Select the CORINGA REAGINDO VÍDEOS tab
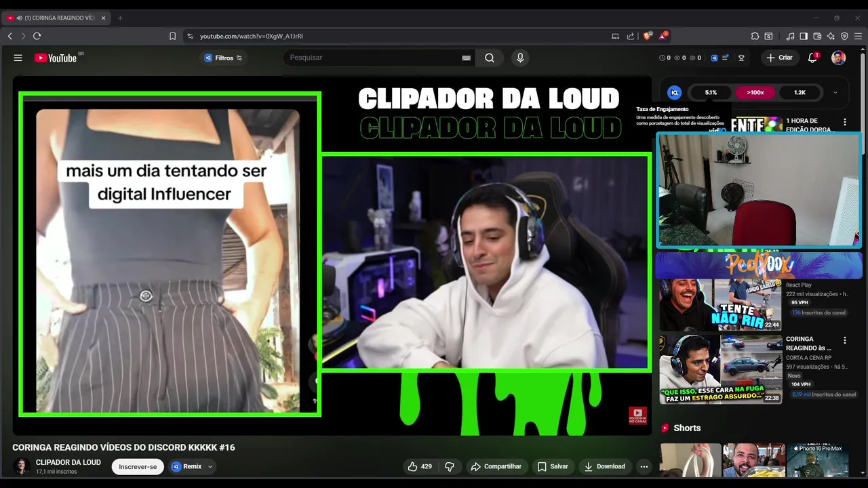Screen dimensions: 868x488 pyautogui.click(x=56, y=18)
